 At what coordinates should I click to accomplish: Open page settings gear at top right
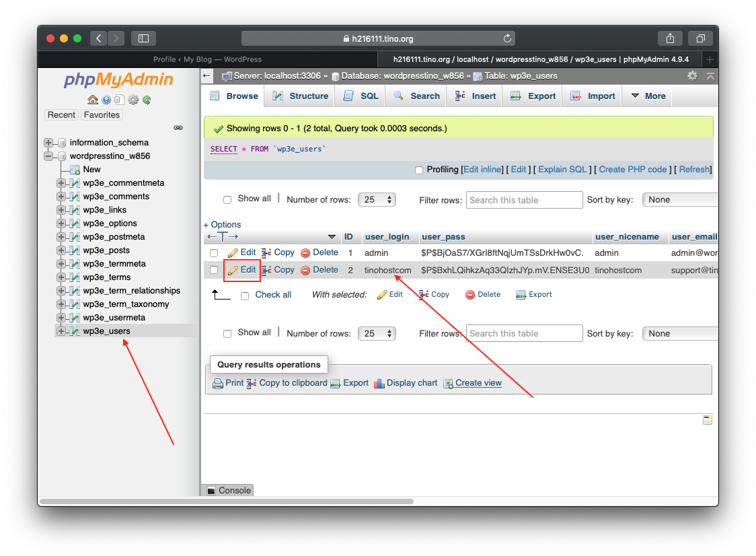click(x=692, y=76)
